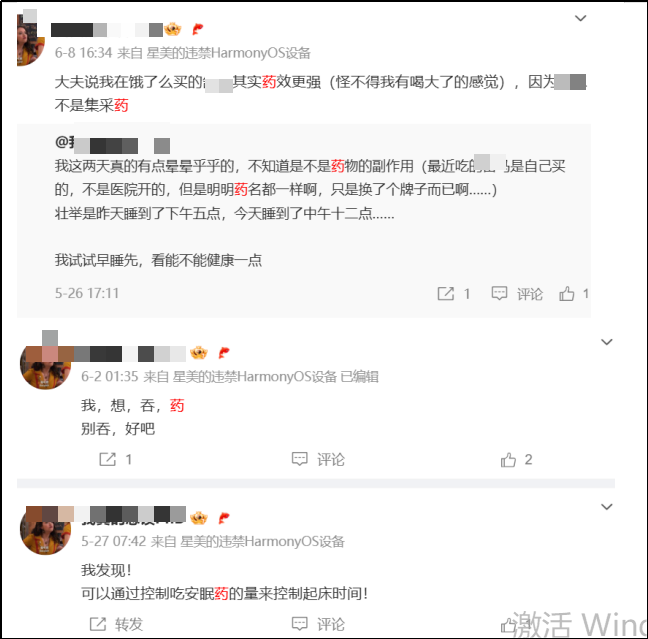
Task: Click the crown badge on the first post
Action: [172, 29]
